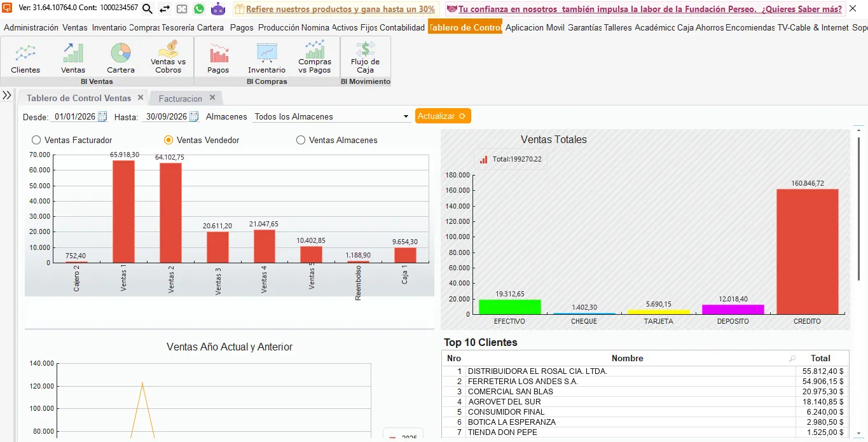This screenshot has width=868, height=442.
Task: Open the Contabilidad menu
Action: [402, 27]
